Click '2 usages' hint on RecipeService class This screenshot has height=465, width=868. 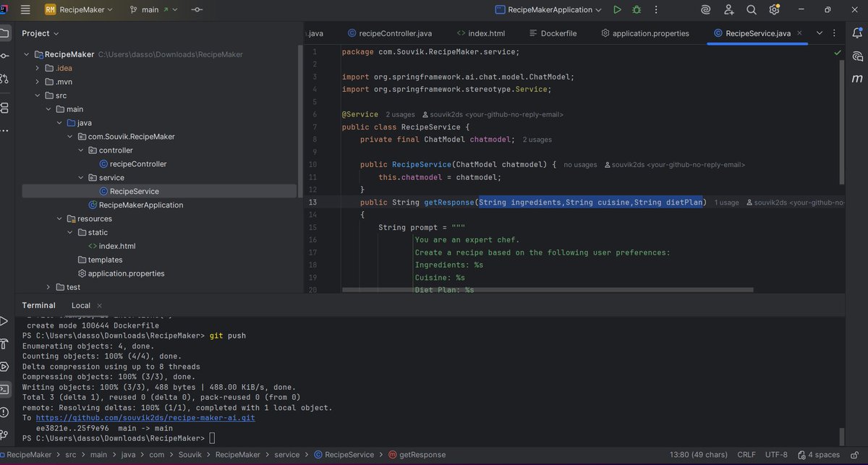pyautogui.click(x=400, y=114)
